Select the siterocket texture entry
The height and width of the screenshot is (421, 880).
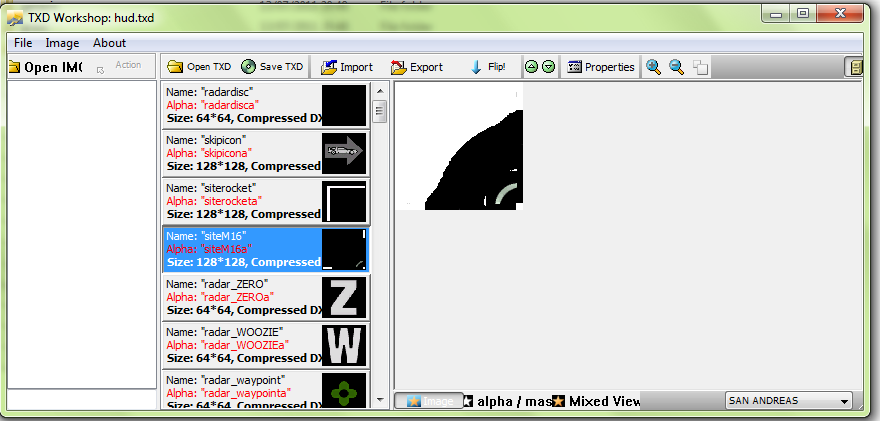(x=265, y=201)
